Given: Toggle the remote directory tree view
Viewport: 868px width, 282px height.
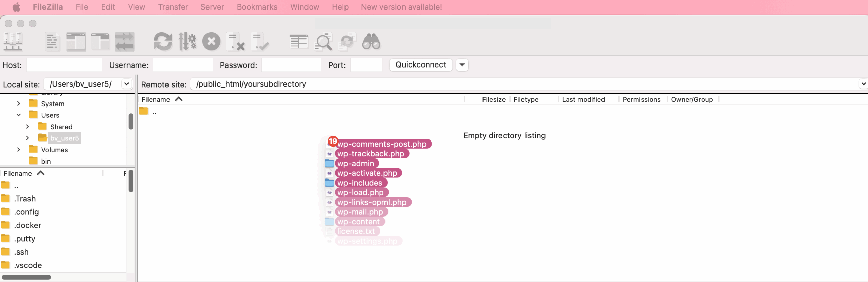Looking at the screenshot, I should [100, 42].
